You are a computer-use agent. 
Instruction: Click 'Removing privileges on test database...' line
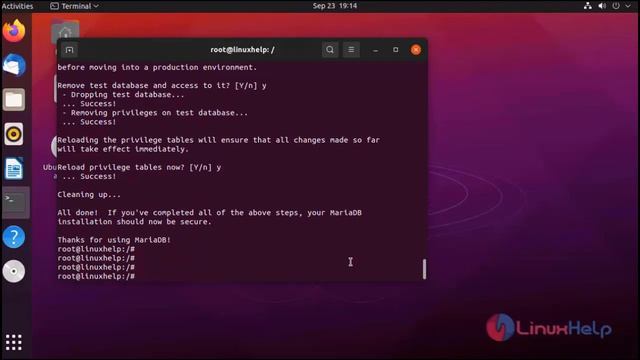(155, 113)
